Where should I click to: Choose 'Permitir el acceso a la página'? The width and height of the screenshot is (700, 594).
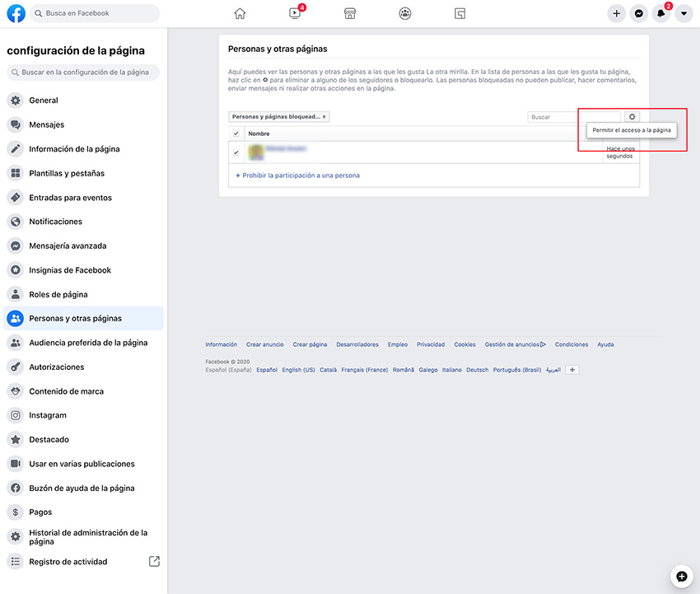[x=632, y=131]
